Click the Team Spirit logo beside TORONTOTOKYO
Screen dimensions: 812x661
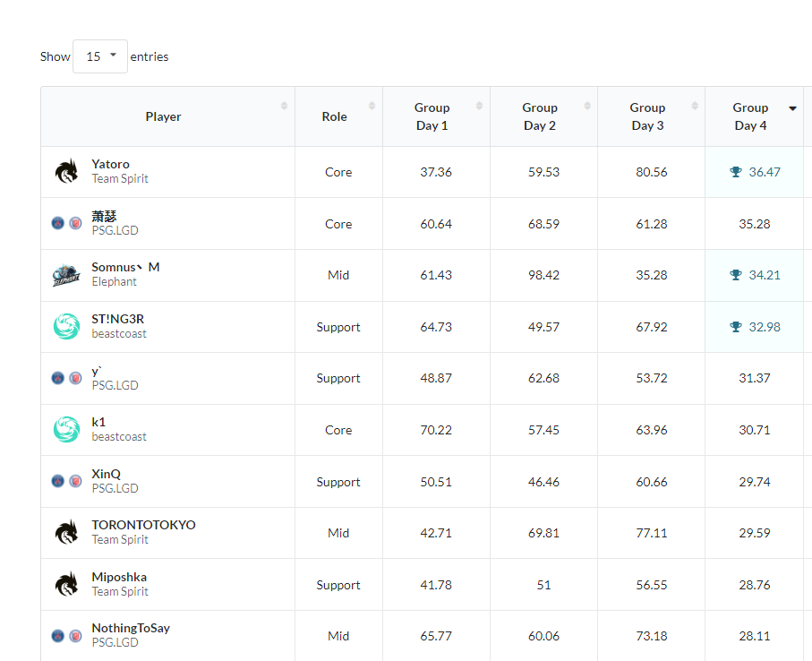coord(66,533)
